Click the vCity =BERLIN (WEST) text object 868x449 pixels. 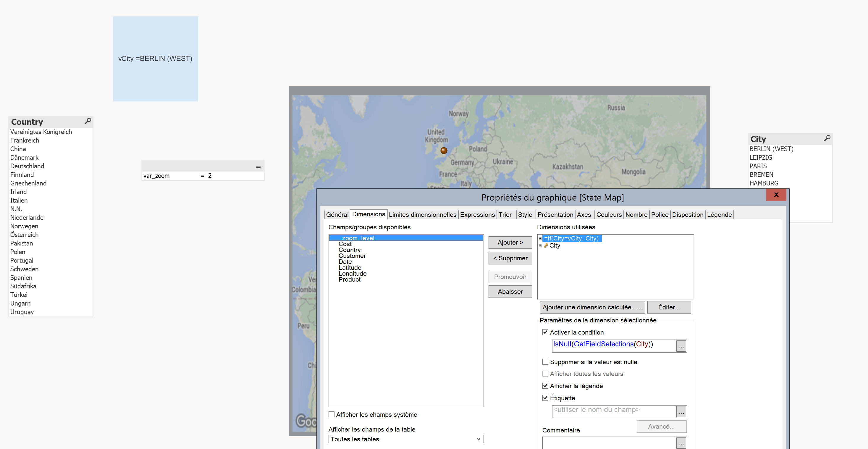click(x=155, y=59)
